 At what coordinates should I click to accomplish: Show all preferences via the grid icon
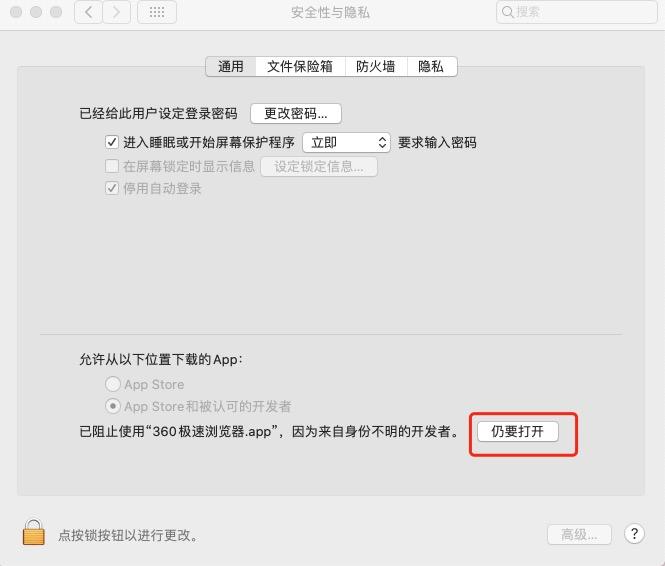pyautogui.click(x=157, y=12)
